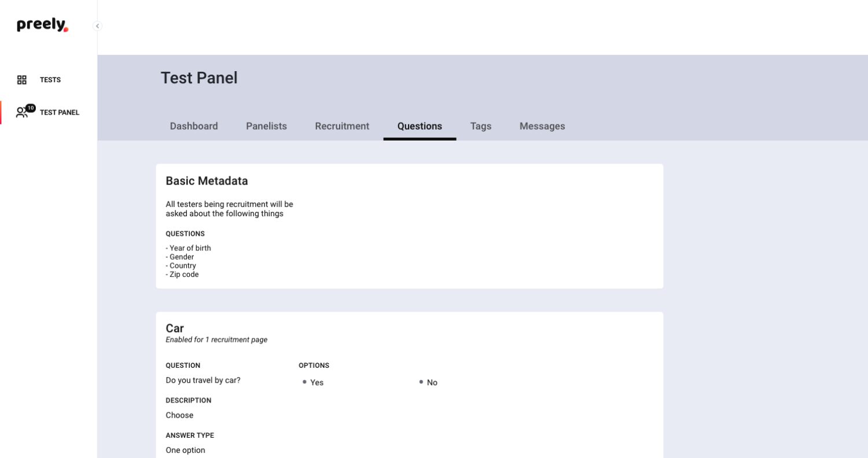This screenshot has width=868, height=458.
Task: Switch to the Dashboard tab
Action: coord(194,126)
